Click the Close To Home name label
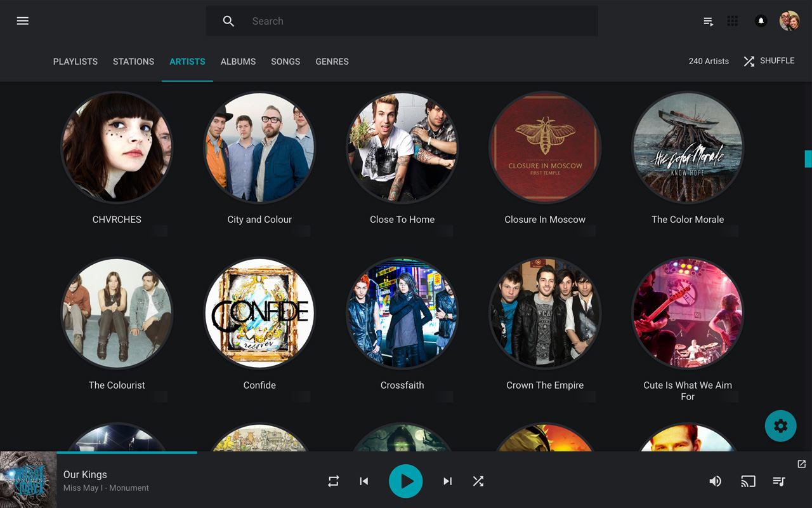Image resolution: width=812 pixels, height=508 pixels. [402, 220]
